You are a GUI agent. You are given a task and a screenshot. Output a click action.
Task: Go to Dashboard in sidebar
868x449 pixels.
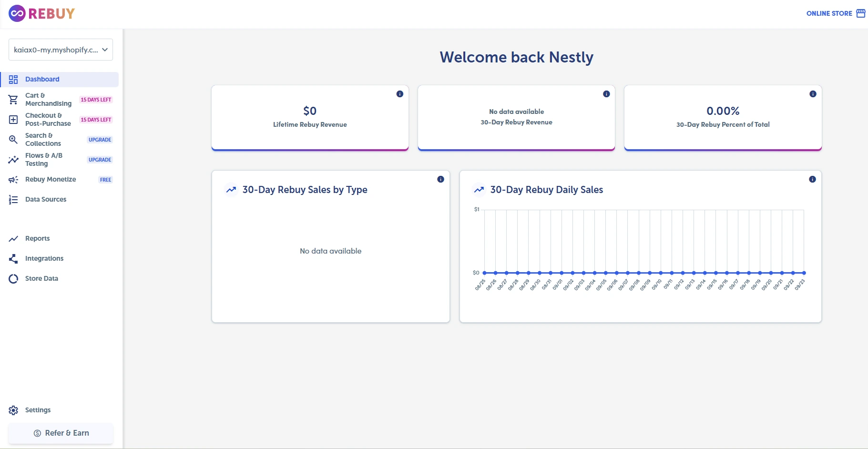(x=60, y=80)
